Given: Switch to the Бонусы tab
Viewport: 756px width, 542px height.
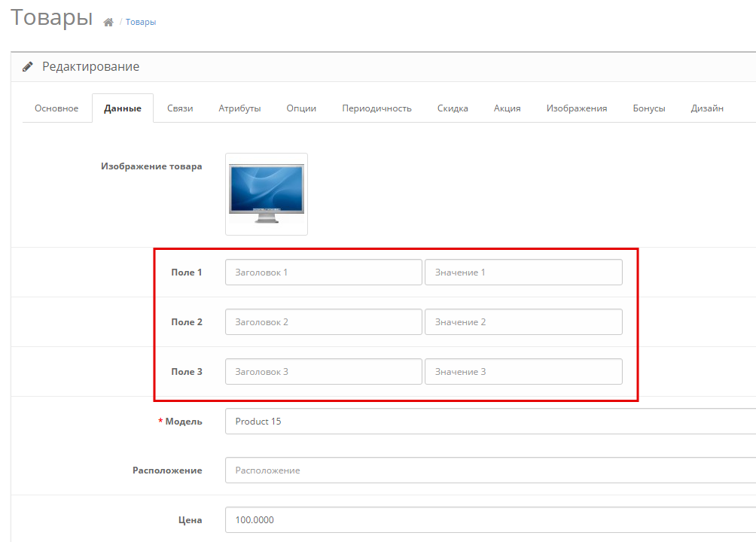Looking at the screenshot, I should tap(649, 108).
